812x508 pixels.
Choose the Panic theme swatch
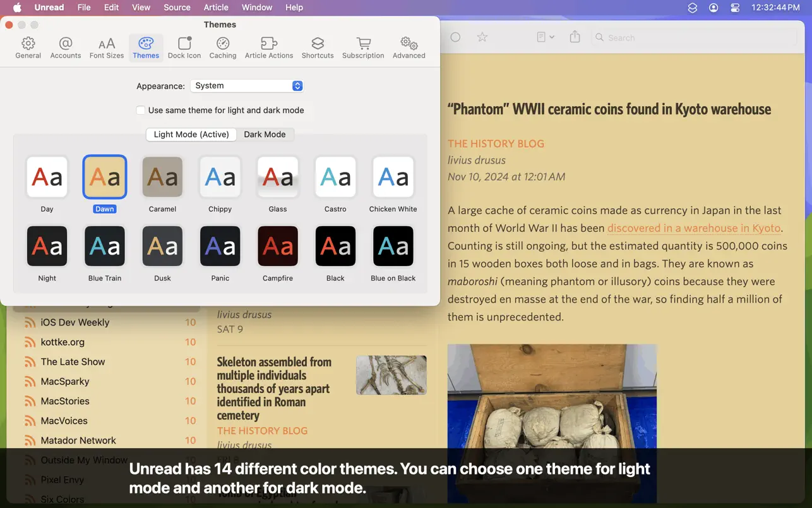220,246
